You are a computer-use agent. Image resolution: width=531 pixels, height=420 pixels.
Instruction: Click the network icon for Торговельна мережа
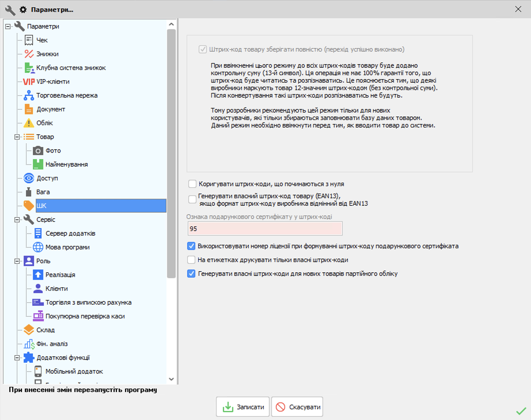coord(29,96)
